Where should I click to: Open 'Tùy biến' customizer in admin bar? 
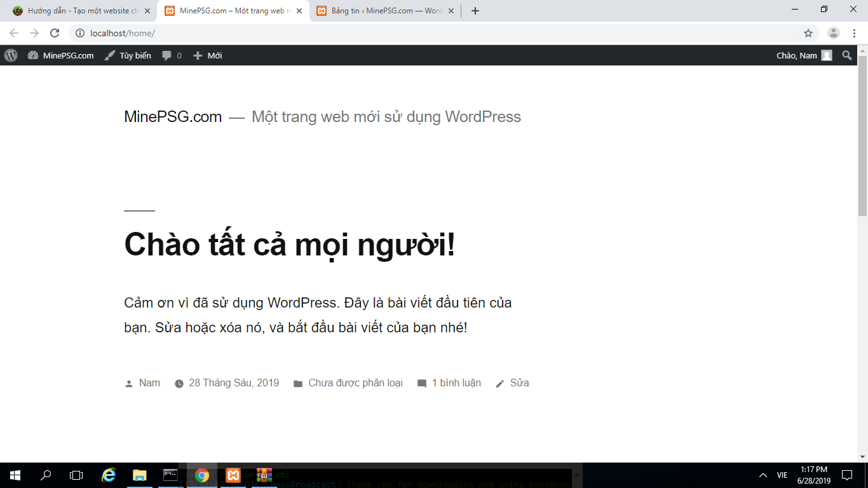[x=128, y=55]
